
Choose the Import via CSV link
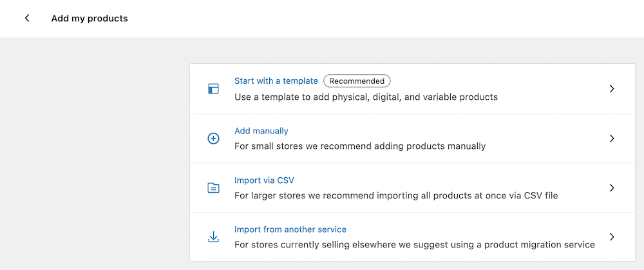[x=264, y=180]
